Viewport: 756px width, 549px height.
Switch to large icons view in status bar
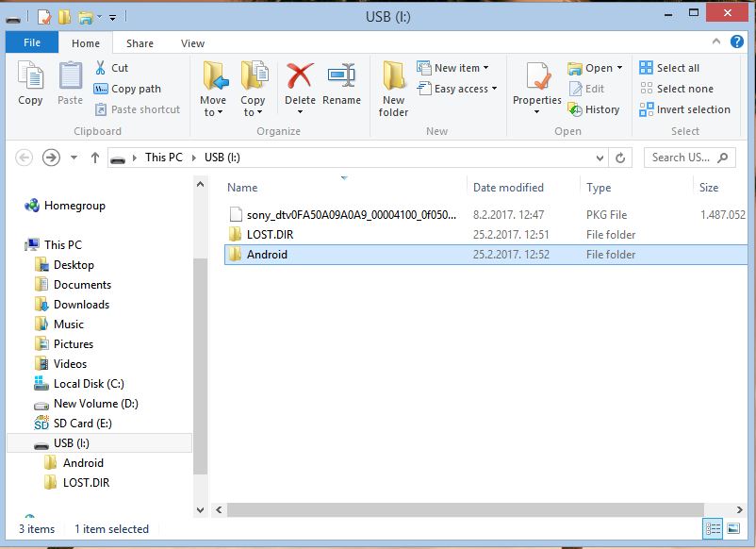tap(735, 529)
